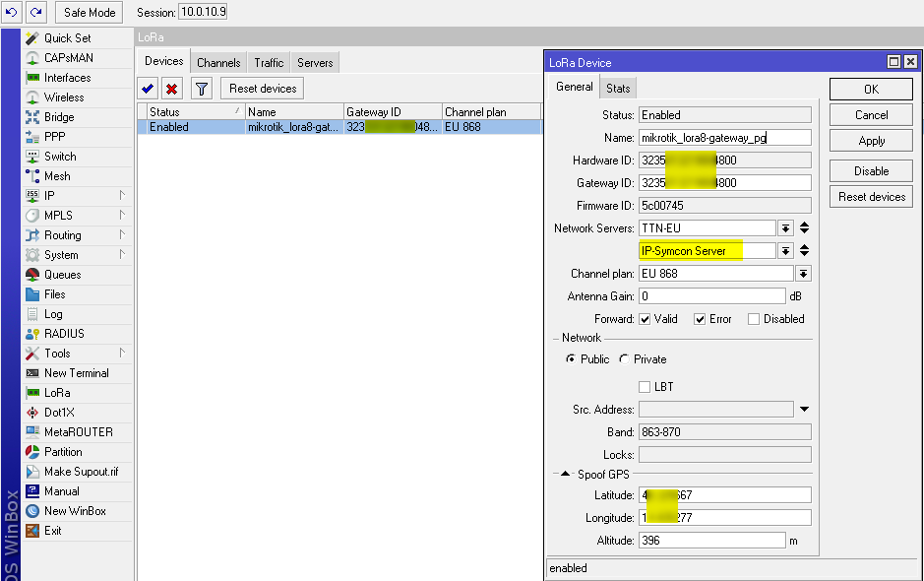This screenshot has height=581, width=924.
Task: Expand Routing submenu in sidebar
Action: click(122, 234)
